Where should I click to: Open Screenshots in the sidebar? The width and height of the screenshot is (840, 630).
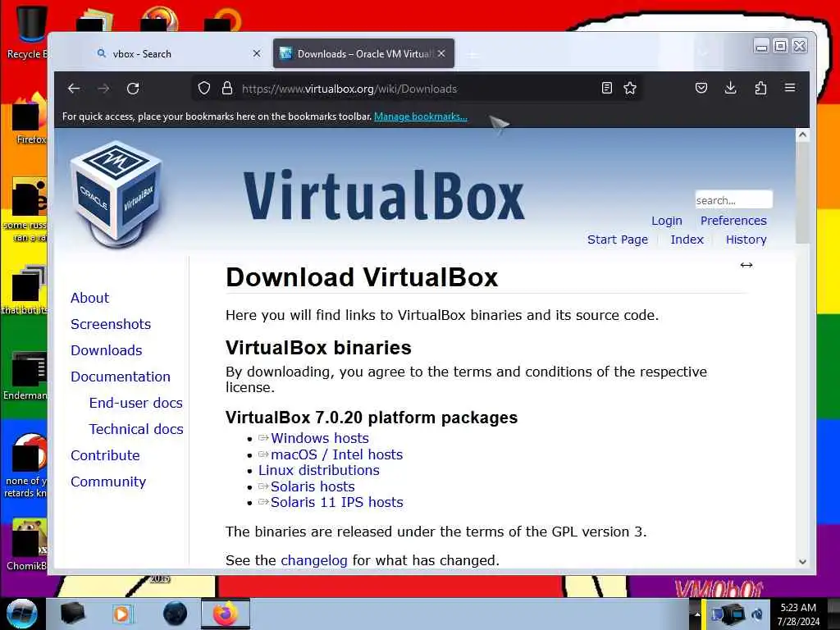pos(111,324)
